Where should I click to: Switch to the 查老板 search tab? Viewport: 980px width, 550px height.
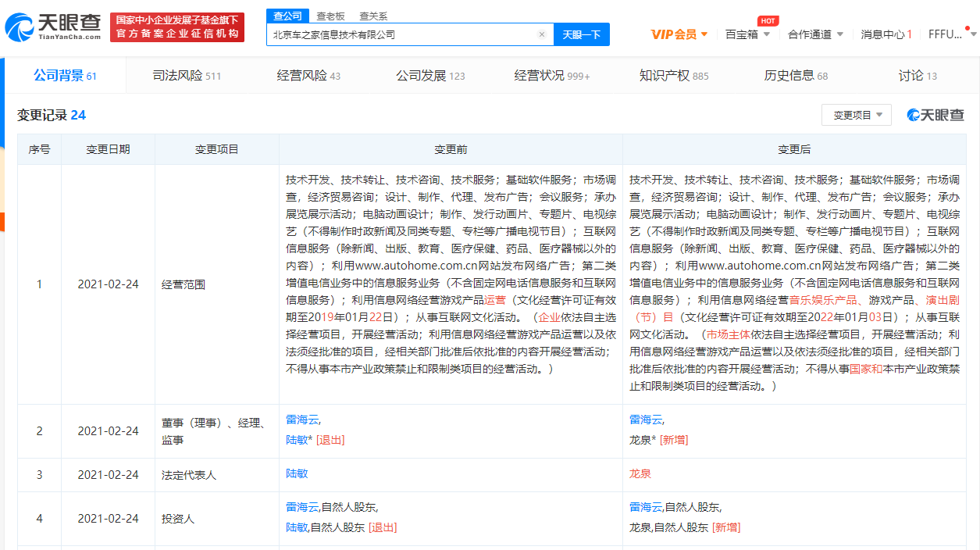coord(331,16)
